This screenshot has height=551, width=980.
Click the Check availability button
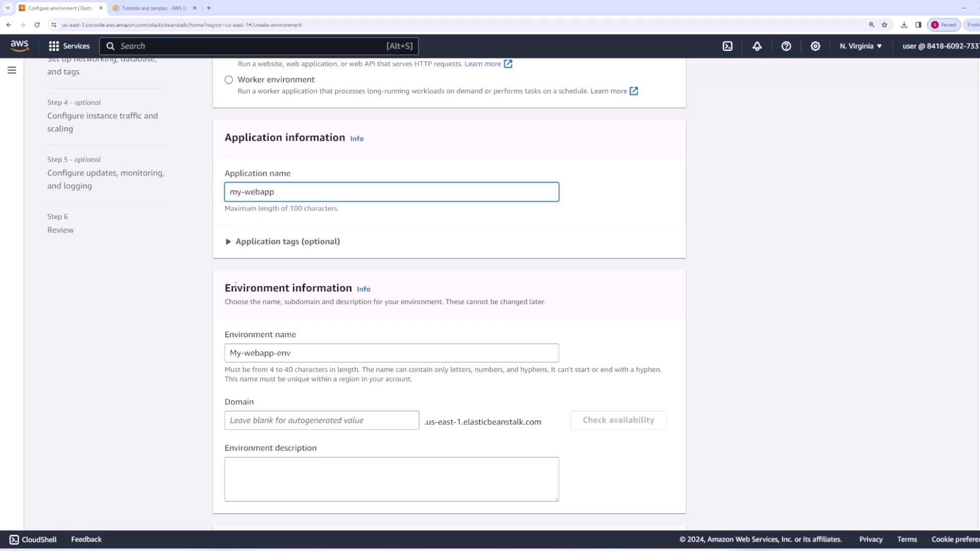click(x=618, y=420)
